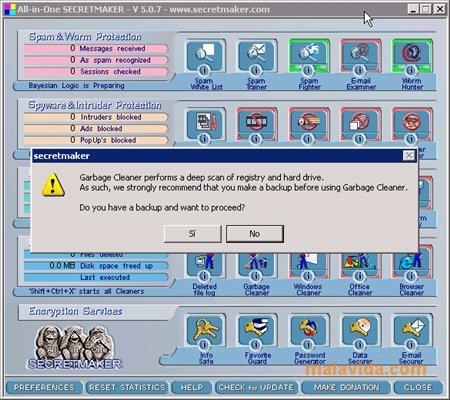Show info for E-mail Examiner
The image size is (450, 400).
tap(359, 70)
